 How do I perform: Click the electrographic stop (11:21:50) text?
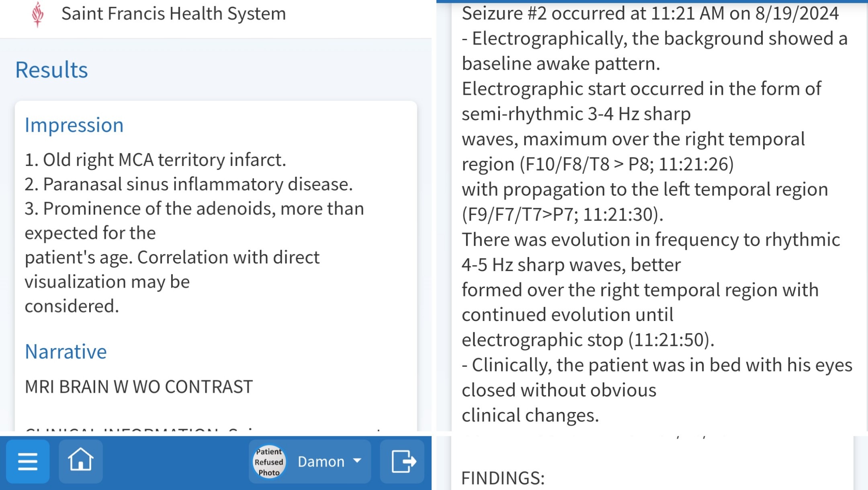(588, 340)
